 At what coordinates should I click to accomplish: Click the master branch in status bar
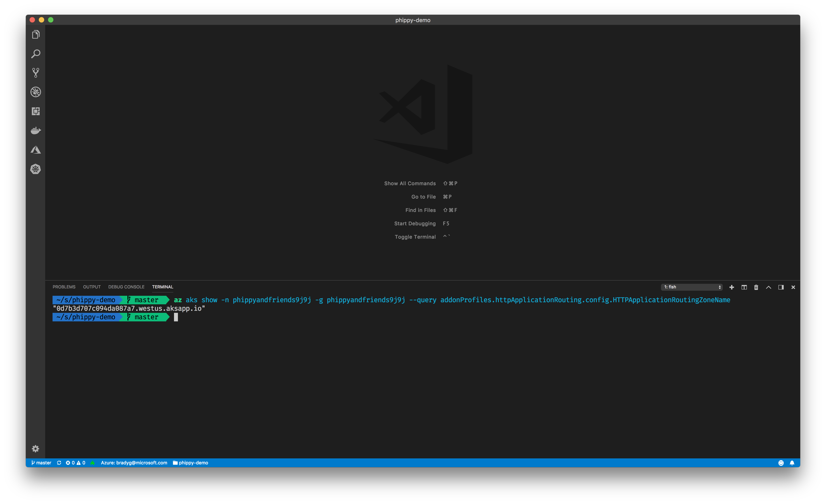coord(41,463)
